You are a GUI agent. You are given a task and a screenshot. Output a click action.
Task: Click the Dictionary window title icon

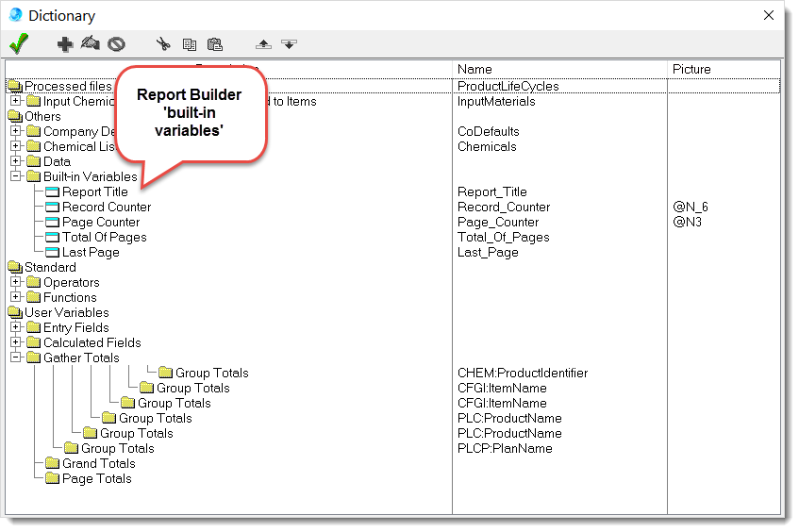(16, 15)
